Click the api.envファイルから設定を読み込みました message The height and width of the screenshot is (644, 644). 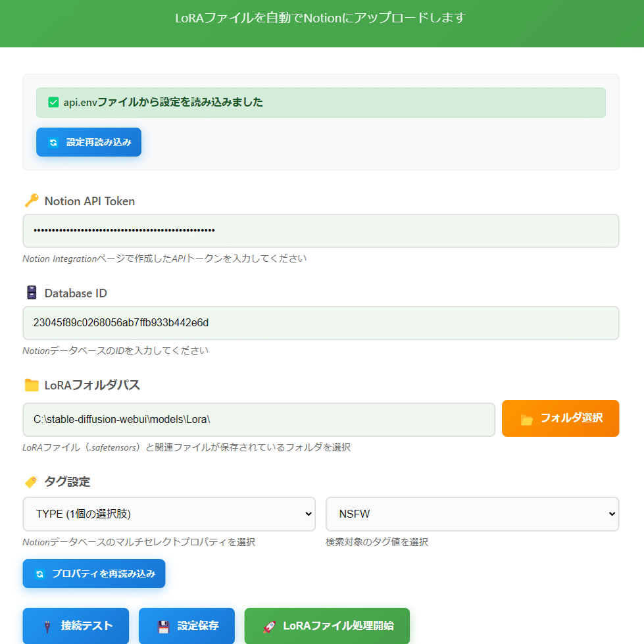tap(163, 102)
